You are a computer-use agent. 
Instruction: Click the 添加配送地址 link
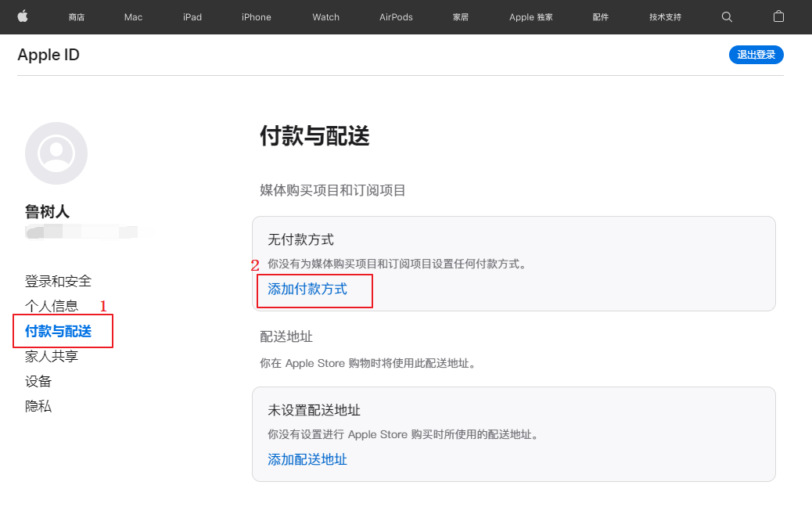coord(307,459)
